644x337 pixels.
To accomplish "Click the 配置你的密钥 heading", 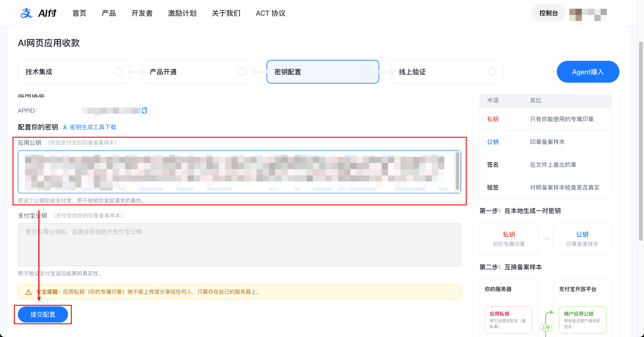I will (x=38, y=127).
